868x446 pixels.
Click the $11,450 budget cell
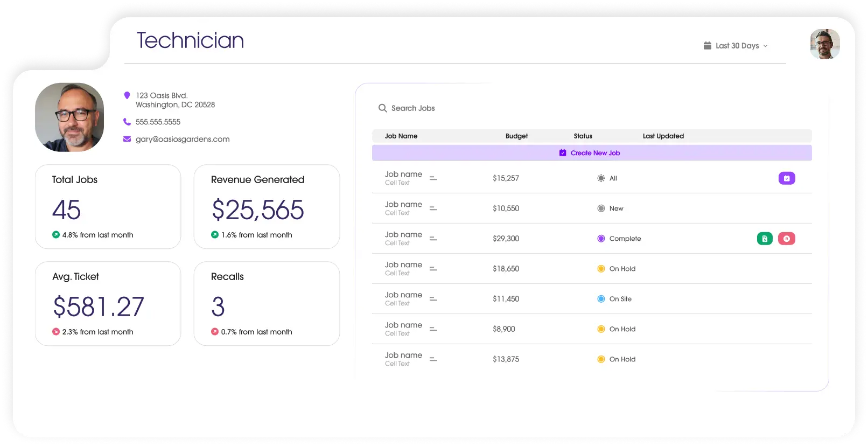click(506, 299)
